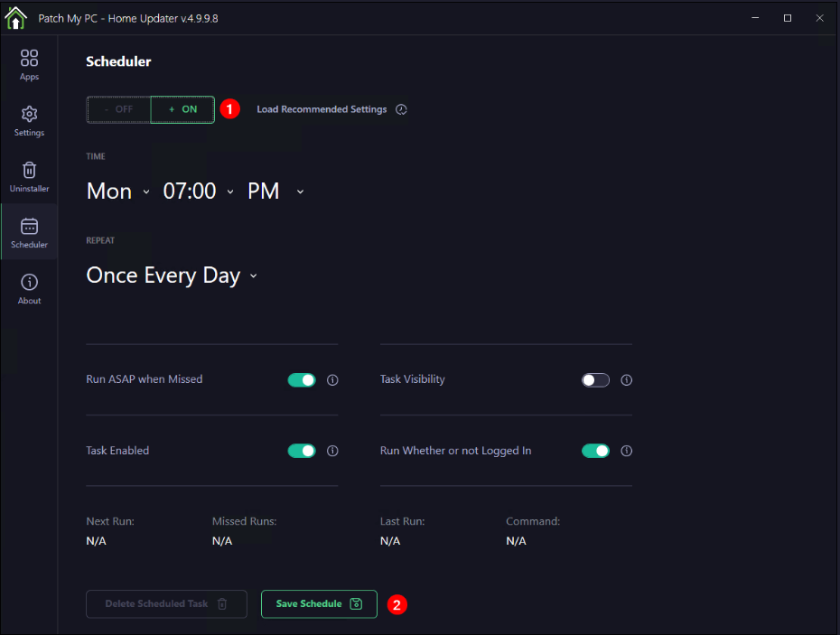
Task: Open the Settings gear in sidebar
Action: [29, 121]
